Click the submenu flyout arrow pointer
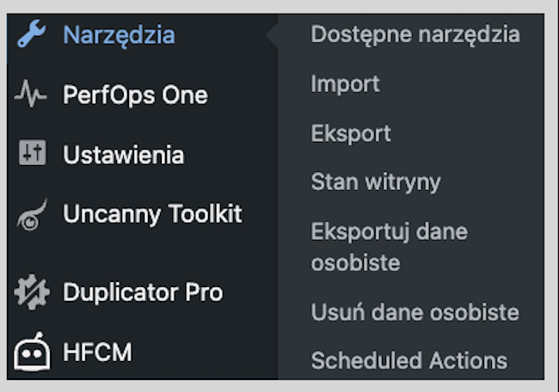Image resolution: width=559 pixels, height=392 pixels. [272, 35]
